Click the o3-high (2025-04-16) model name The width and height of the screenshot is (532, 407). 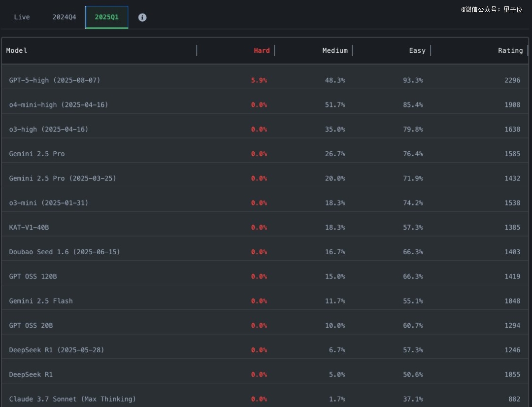(48, 129)
